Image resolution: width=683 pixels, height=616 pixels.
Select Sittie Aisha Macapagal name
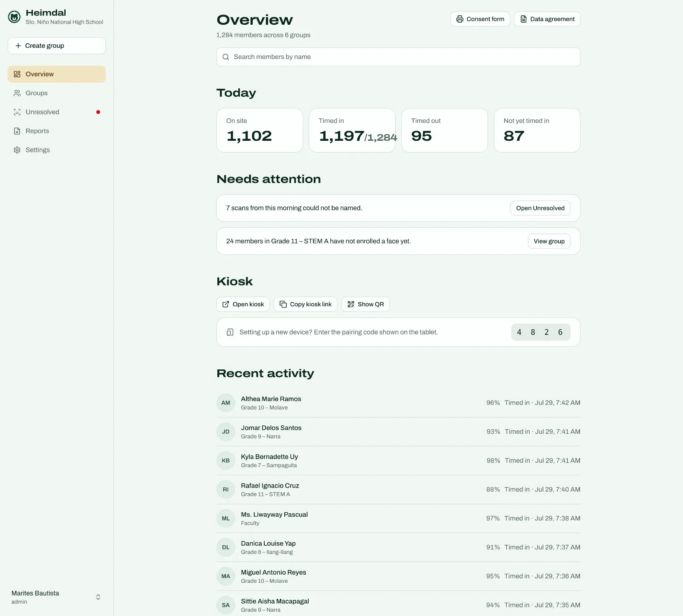(x=275, y=601)
